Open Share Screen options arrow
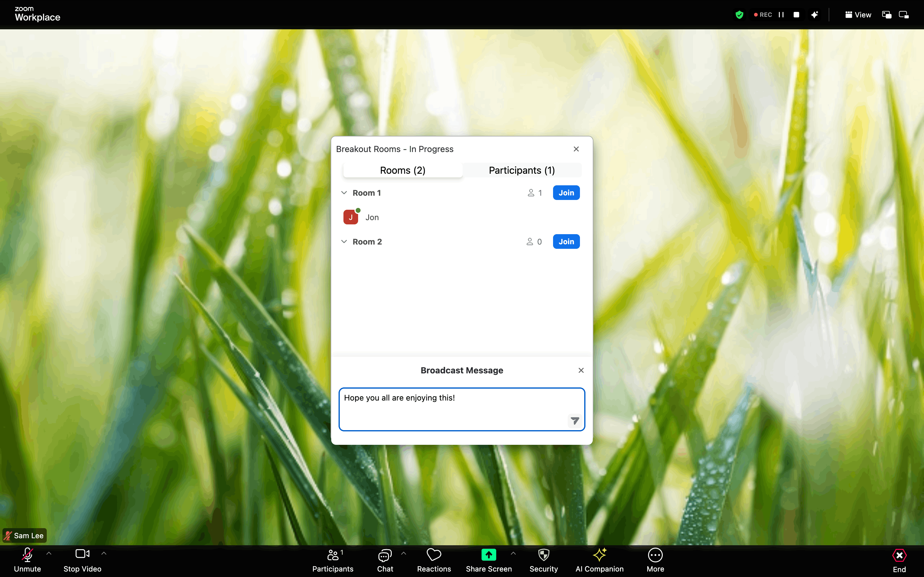Viewport: 924px width, 577px height. pos(513,553)
